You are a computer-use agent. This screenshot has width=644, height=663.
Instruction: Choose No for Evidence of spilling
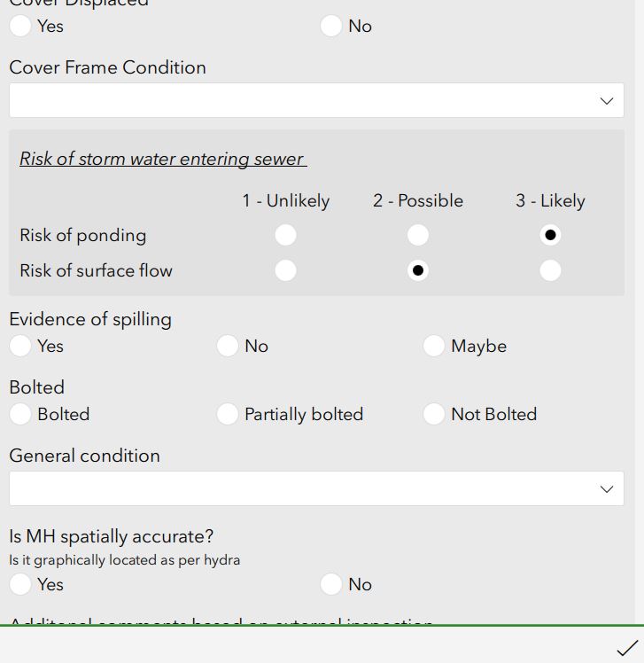click(228, 346)
